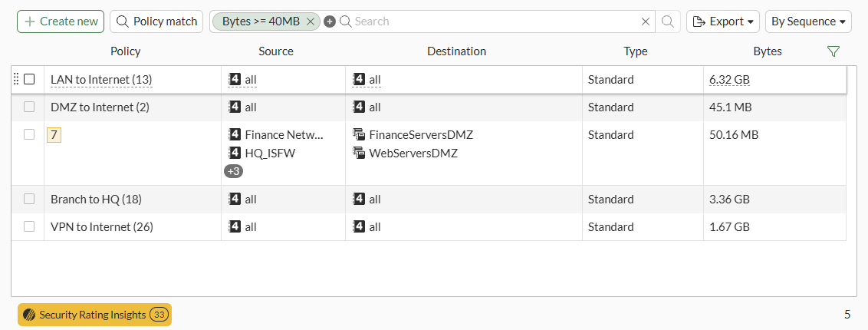868x330 pixels.
Task: Clear the search box with X icon
Action: [x=646, y=21]
